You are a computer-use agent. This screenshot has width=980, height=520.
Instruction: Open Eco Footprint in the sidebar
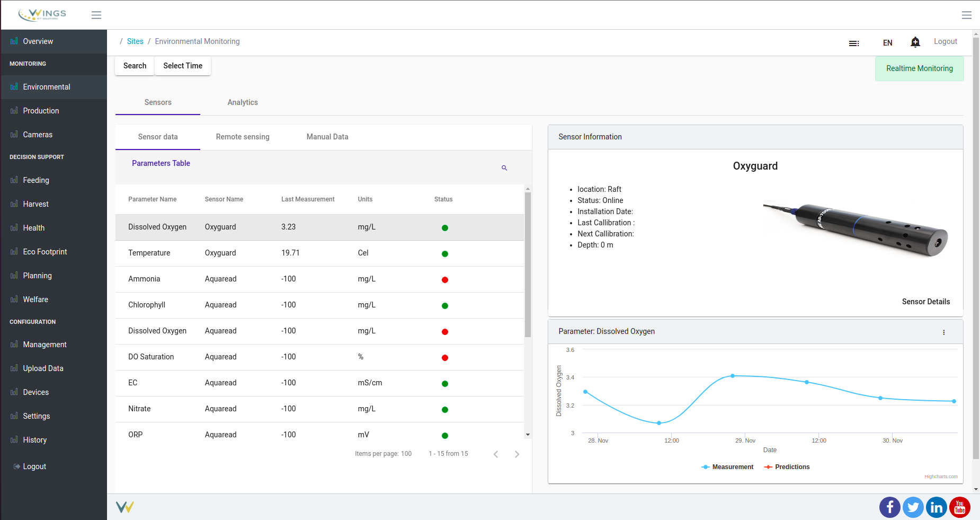(x=54, y=252)
